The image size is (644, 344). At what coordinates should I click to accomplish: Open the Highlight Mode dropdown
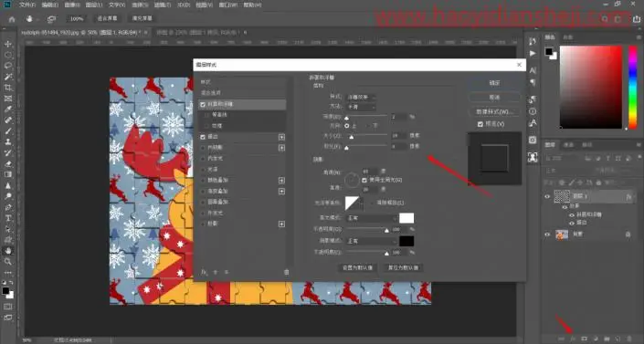(x=372, y=218)
